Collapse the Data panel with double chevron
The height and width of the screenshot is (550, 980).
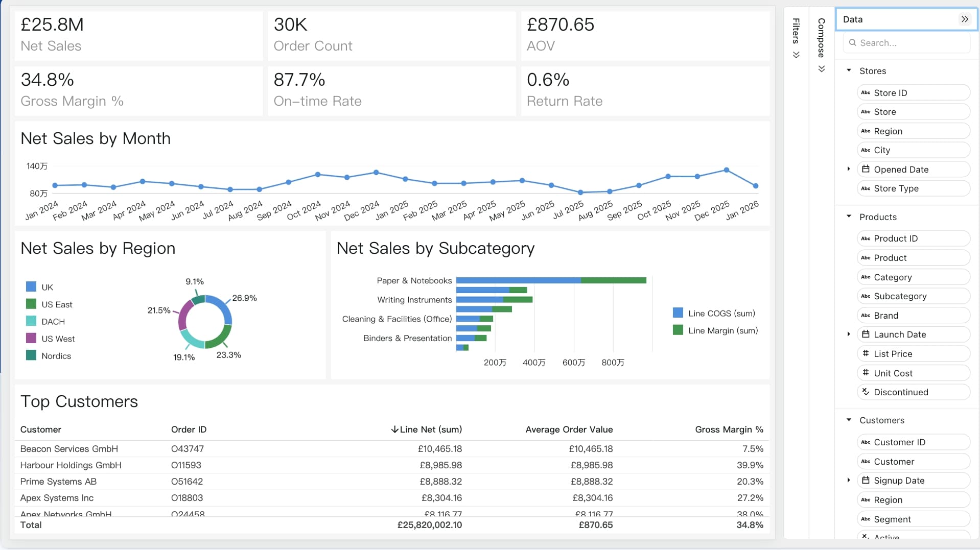pos(965,19)
